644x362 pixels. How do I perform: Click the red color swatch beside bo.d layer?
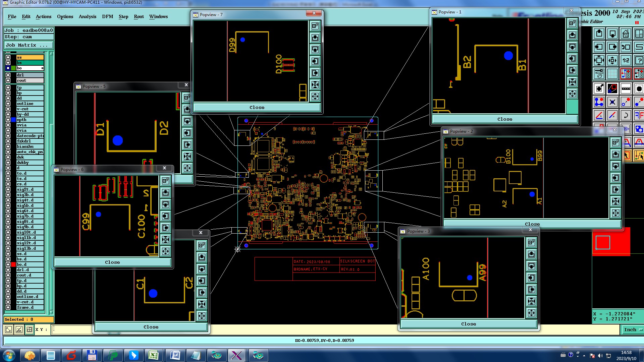coord(13,264)
